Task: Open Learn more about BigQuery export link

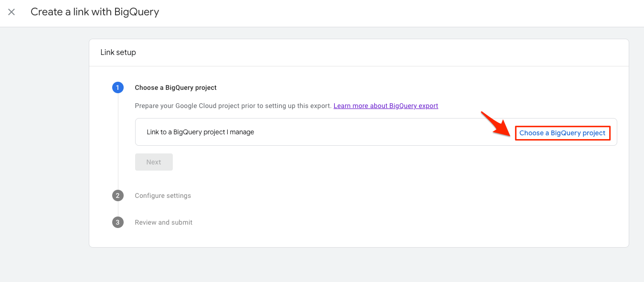Action: tap(386, 106)
